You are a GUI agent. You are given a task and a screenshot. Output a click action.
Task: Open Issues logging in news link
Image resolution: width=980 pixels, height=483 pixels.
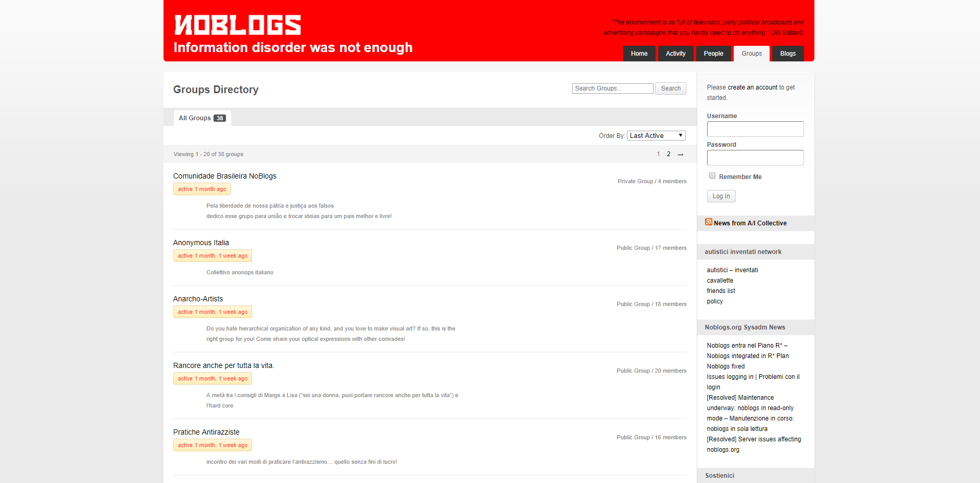click(x=753, y=382)
